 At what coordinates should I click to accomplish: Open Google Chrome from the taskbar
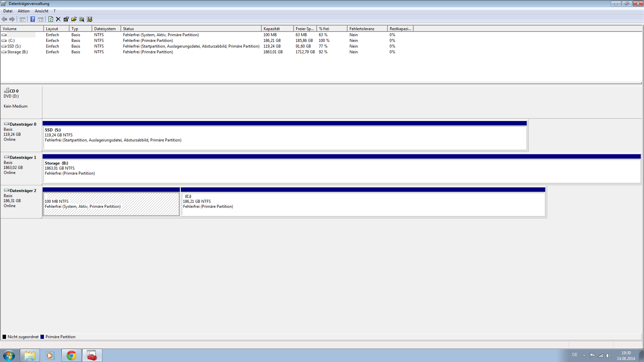point(71,355)
